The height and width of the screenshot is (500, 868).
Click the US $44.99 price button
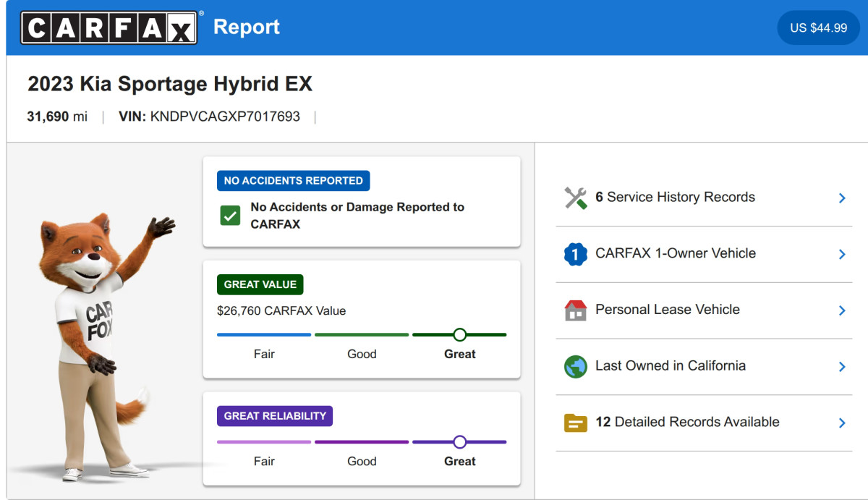click(x=818, y=27)
